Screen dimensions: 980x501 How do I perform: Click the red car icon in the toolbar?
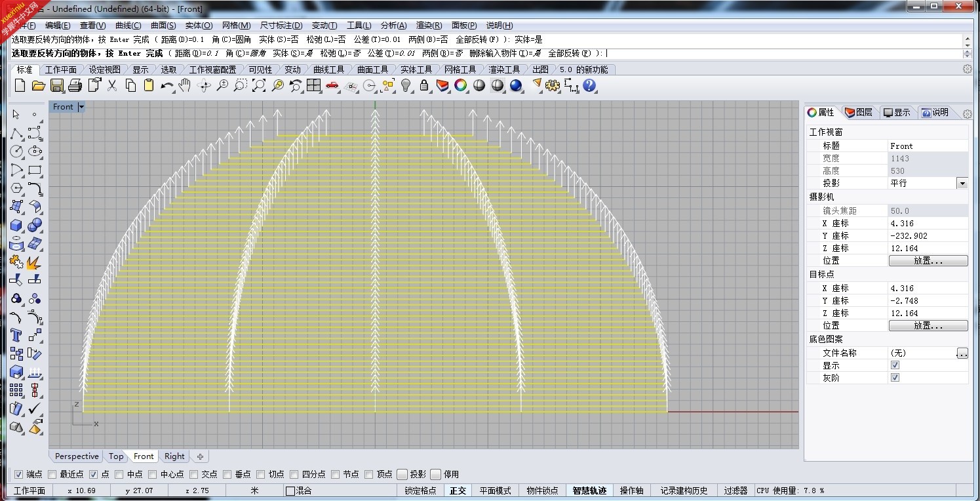[332, 86]
